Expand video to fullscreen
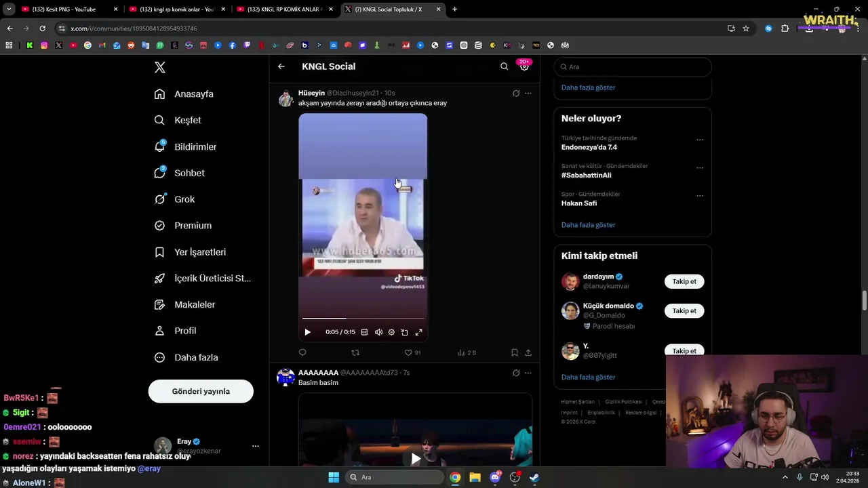The height and width of the screenshot is (488, 868). (418, 332)
